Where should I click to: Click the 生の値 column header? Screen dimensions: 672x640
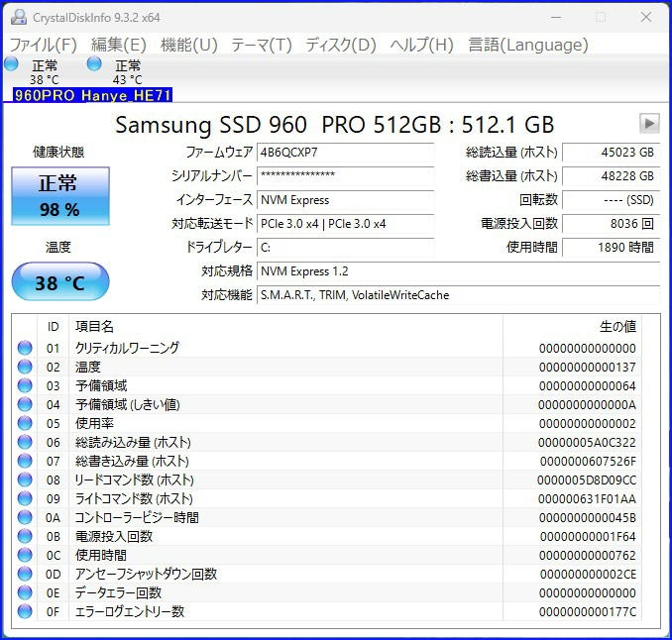(572, 327)
